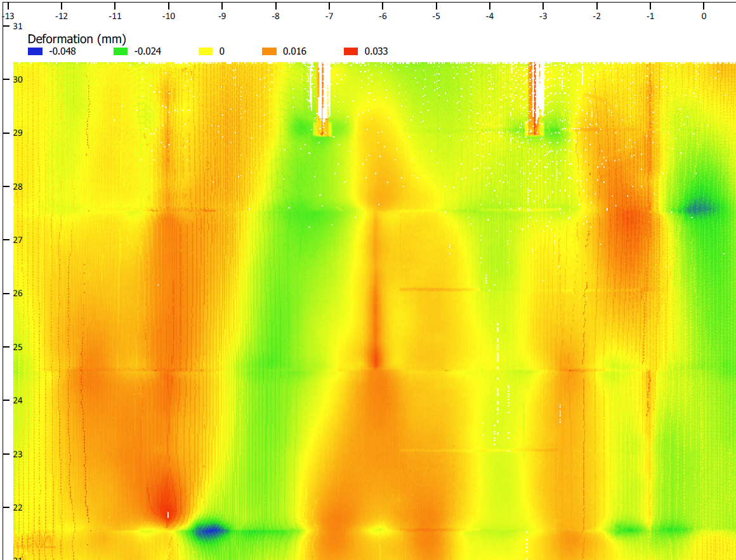Click the blue -0.048 legend swatch

tap(35, 51)
